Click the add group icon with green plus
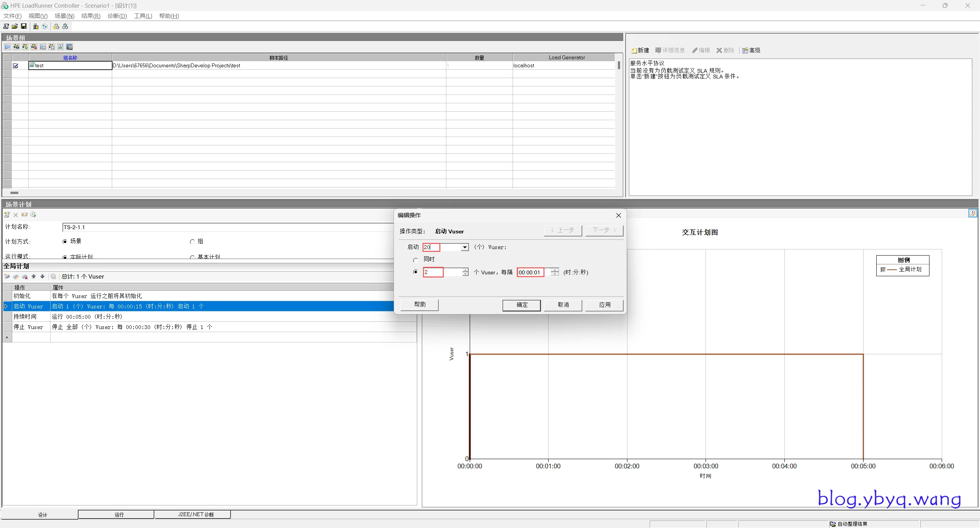This screenshot has height=528, width=980. [25, 47]
